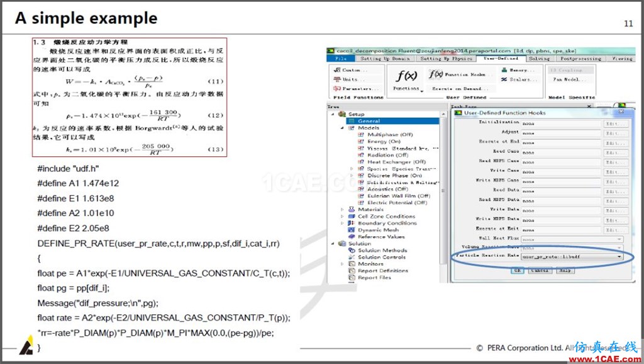Click the Parameters icon in Field Functions

pyautogui.click(x=337, y=88)
